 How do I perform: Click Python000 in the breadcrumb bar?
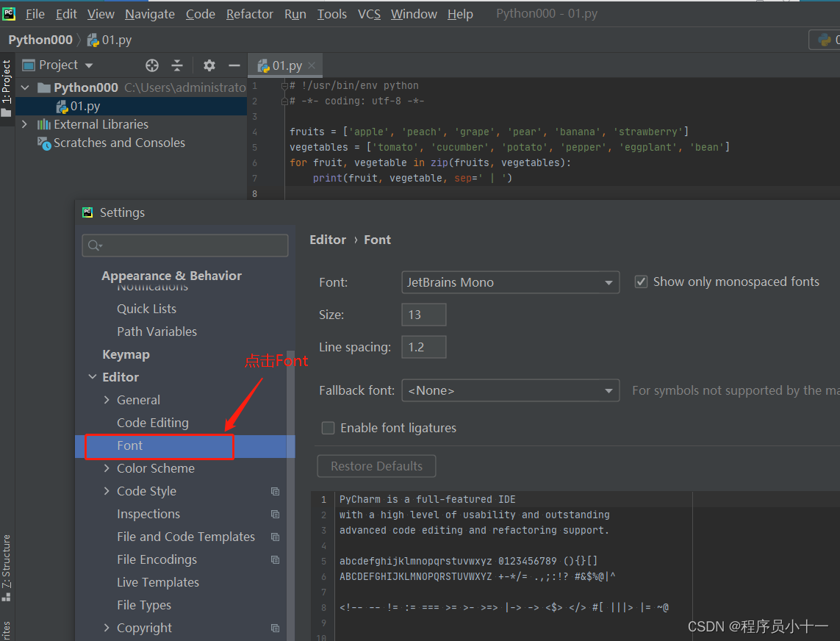click(x=40, y=40)
